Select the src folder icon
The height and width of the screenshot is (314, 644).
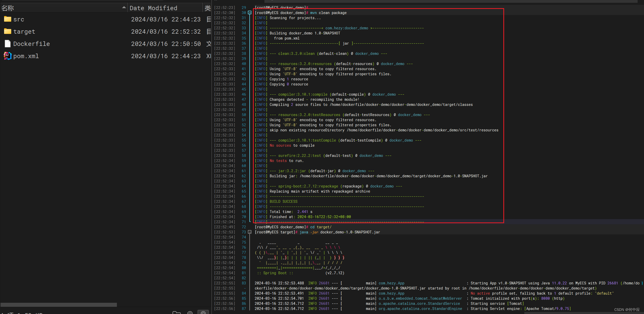(x=8, y=19)
